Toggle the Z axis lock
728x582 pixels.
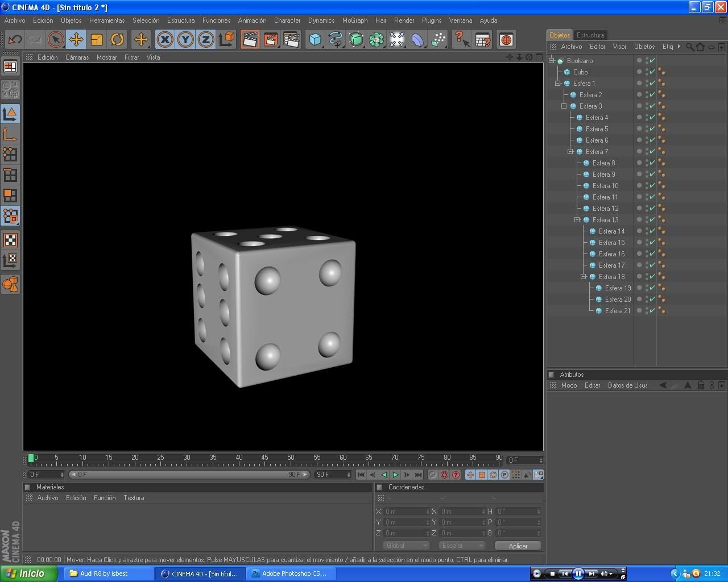point(206,40)
